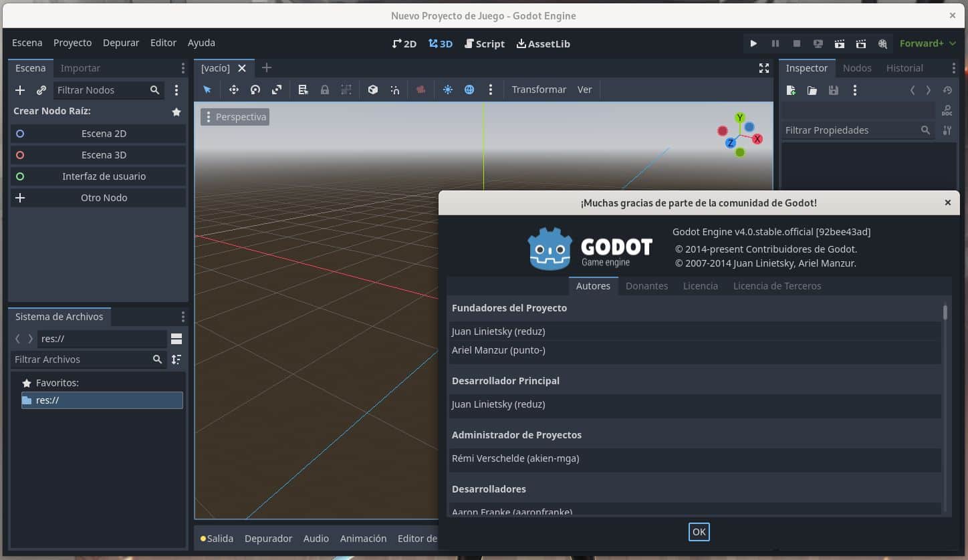Save the edited resource disk icon

(x=834, y=90)
